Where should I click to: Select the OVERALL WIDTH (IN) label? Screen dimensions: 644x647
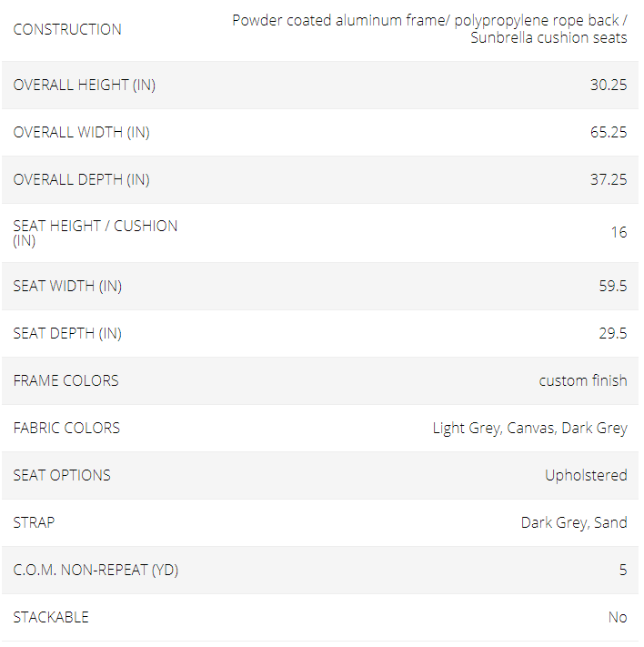81,133
